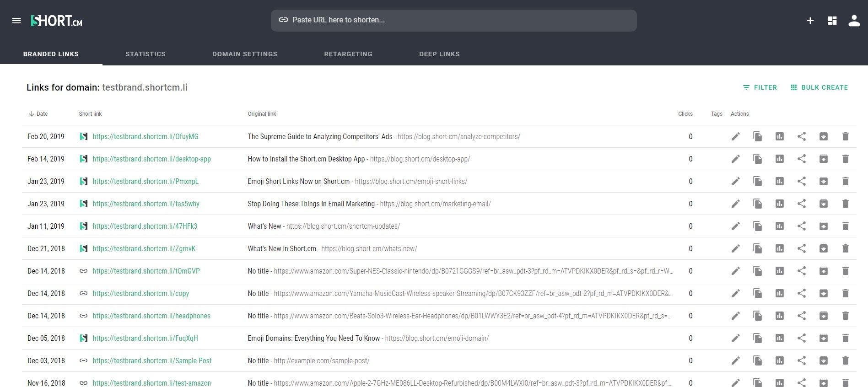
Task: Copy the testbrand.shortcm.li/copy link via the copy icon
Action: (x=757, y=293)
